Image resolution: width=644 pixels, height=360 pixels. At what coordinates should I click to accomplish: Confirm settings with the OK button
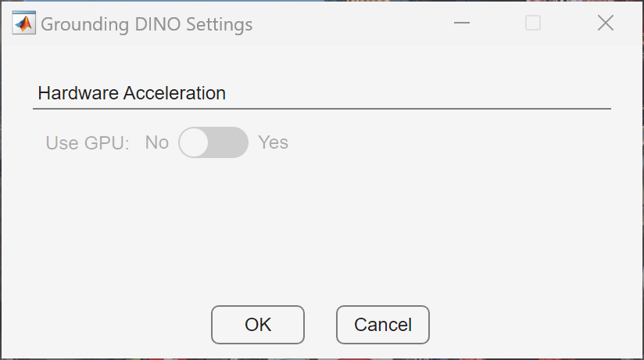click(258, 325)
